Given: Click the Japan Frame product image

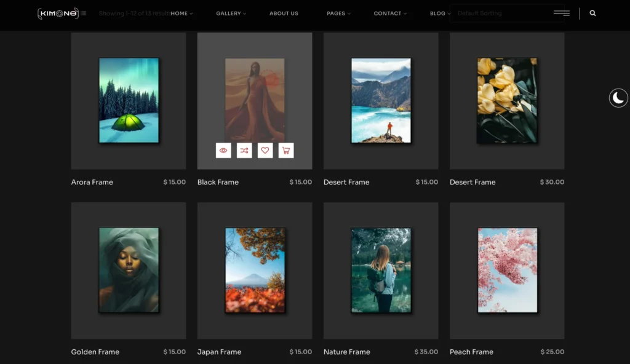Looking at the screenshot, I should [255, 271].
